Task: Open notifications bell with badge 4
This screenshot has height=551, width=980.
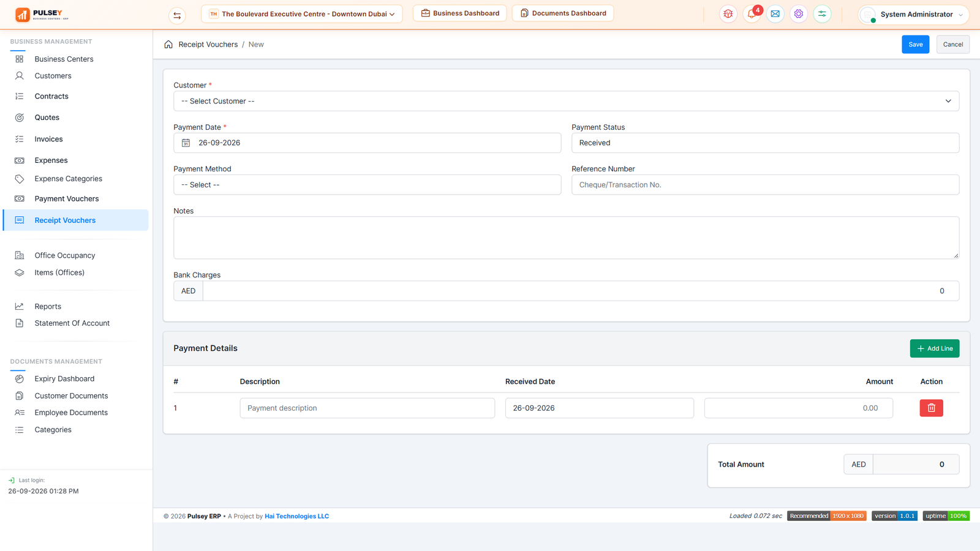Action: 752,13
